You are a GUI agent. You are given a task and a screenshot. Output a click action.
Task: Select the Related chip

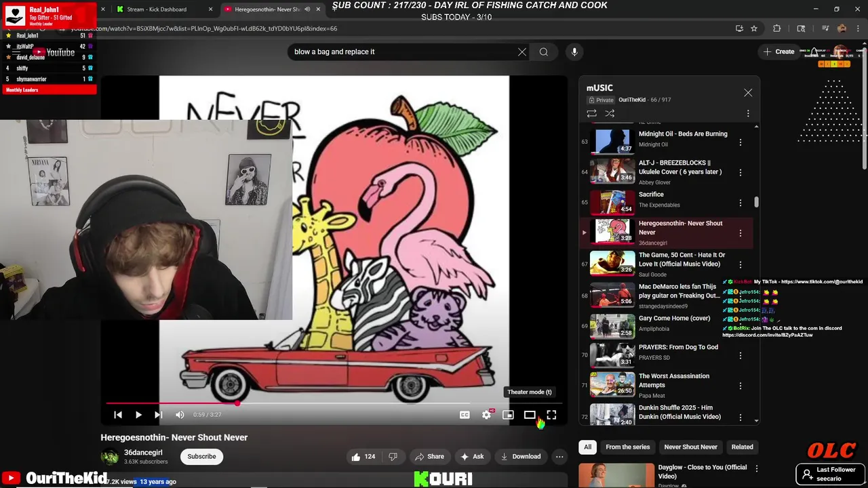742,447
